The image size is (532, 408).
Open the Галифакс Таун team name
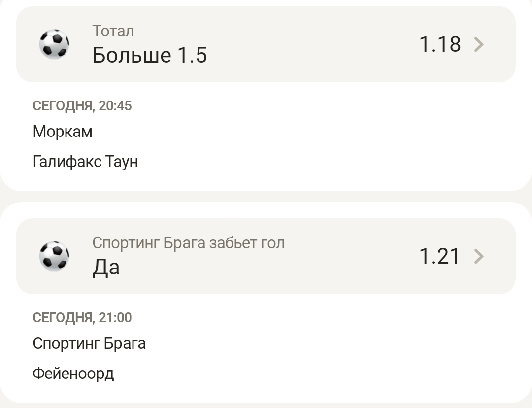[85, 162]
